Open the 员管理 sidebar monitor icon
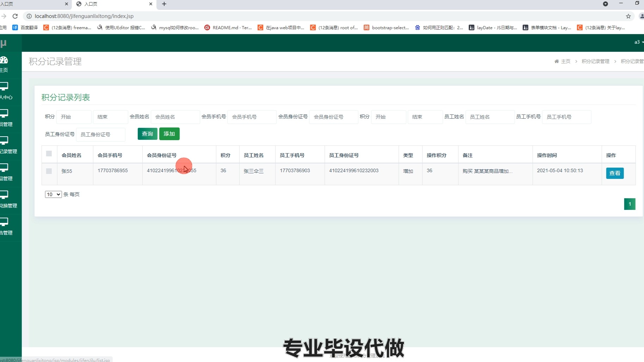This screenshot has height=362, width=644. tap(4, 113)
